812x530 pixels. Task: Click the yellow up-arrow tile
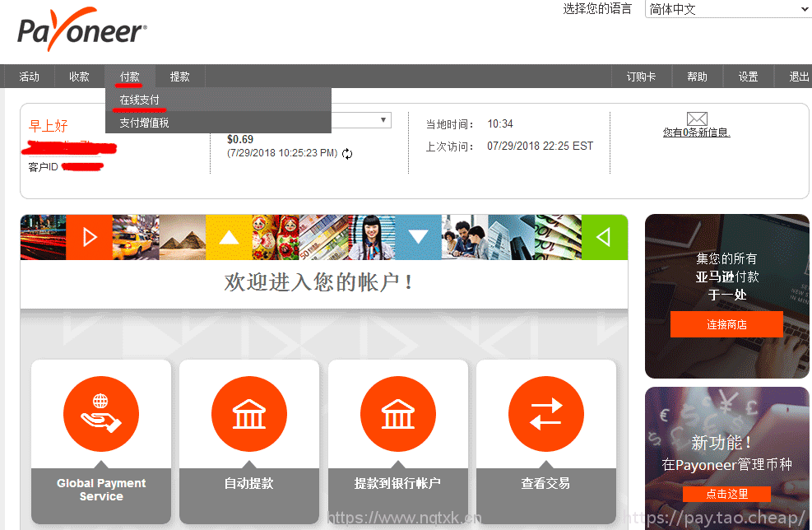click(229, 237)
